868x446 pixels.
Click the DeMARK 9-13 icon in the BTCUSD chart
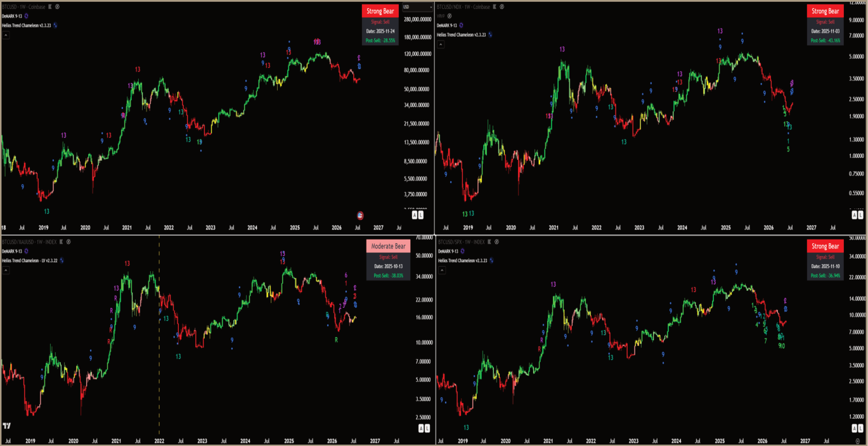[x=27, y=16]
